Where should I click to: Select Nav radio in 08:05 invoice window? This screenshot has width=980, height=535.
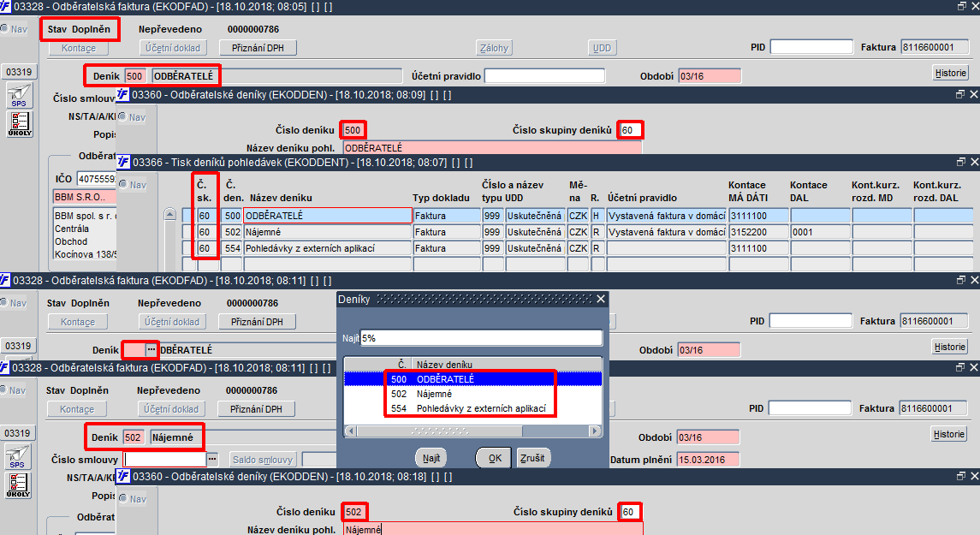(4, 29)
